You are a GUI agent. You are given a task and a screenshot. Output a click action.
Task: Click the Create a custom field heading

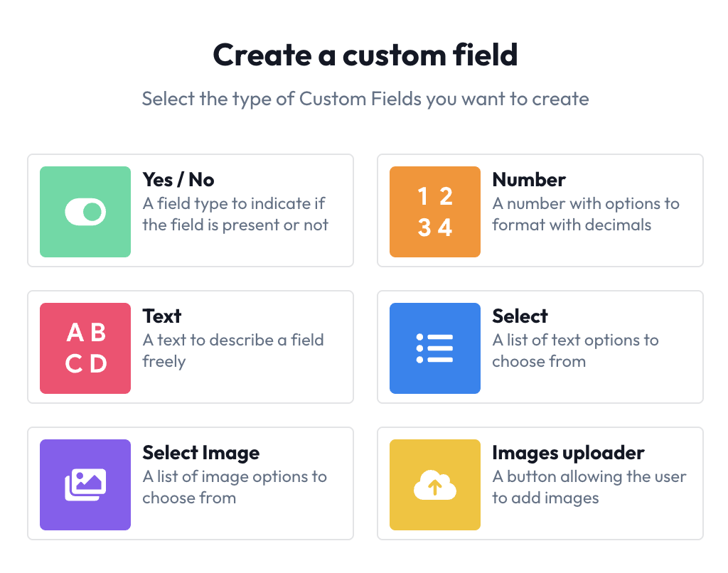point(364,54)
